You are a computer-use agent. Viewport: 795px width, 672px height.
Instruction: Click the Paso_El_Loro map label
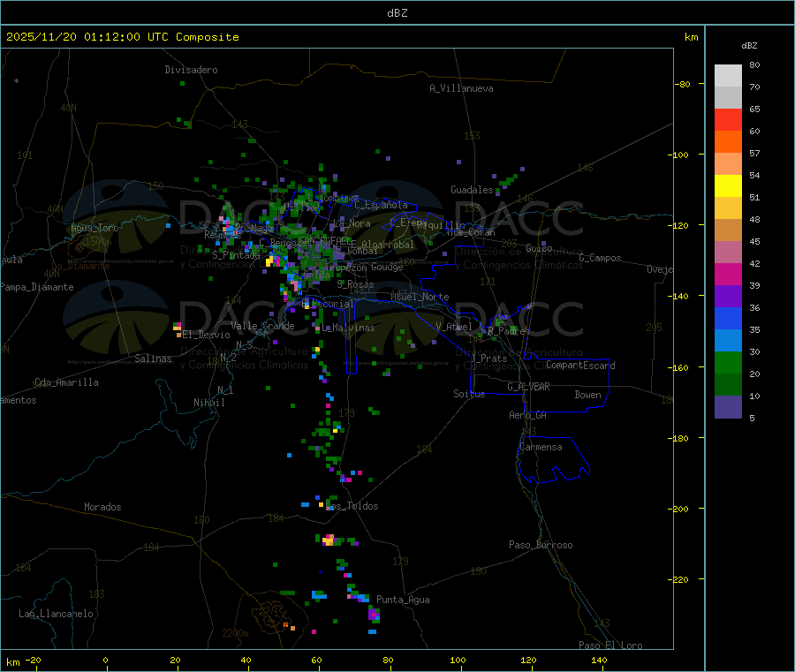610,646
